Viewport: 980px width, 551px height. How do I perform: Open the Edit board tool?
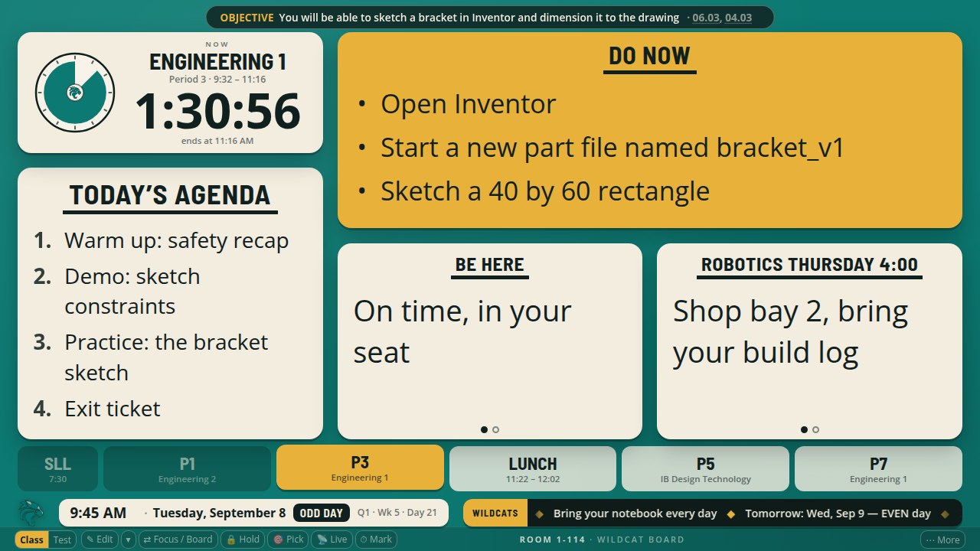[x=100, y=540]
